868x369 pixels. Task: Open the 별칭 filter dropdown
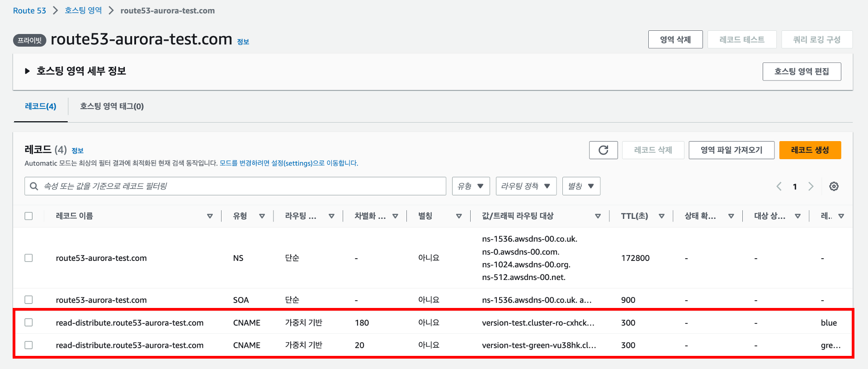(x=581, y=186)
